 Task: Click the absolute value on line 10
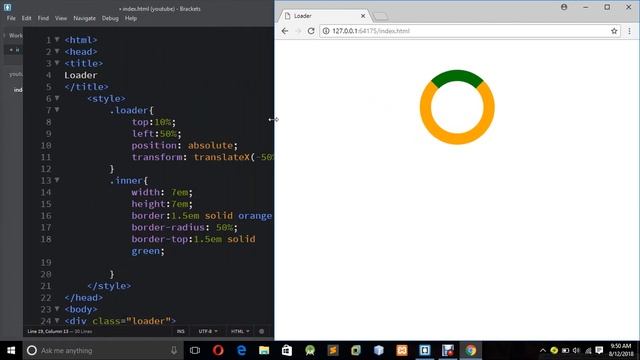210,145
